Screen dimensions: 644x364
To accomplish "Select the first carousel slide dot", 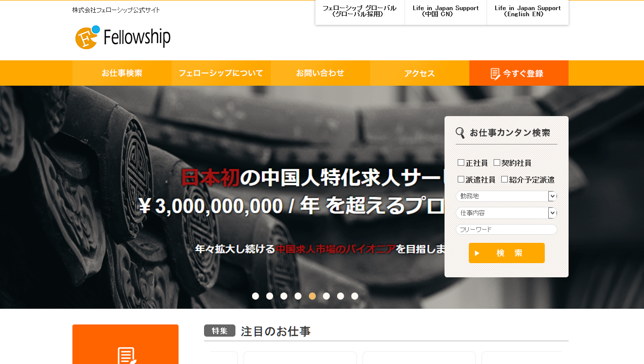I will pyautogui.click(x=256, y=296).
